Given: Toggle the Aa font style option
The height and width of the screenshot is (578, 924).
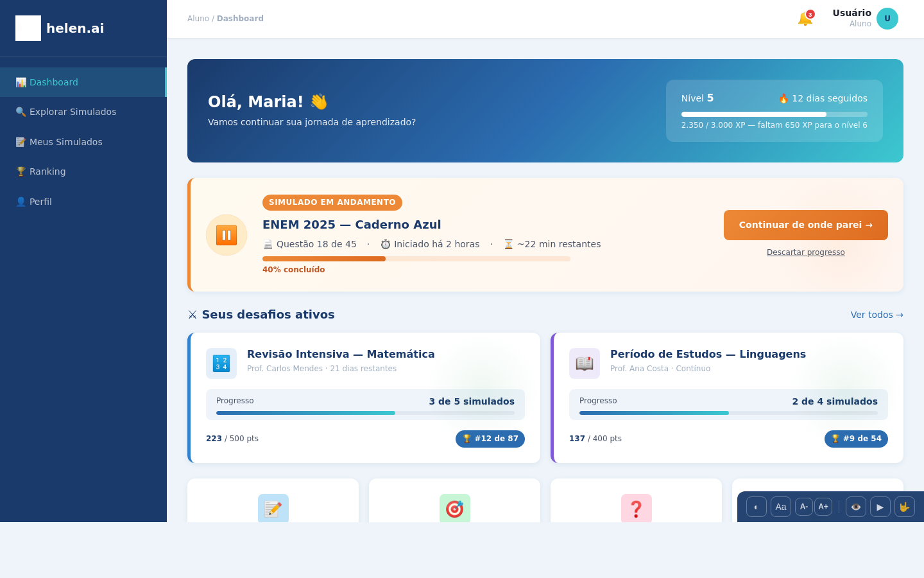Looking at the screenshot, I should 780,507.
